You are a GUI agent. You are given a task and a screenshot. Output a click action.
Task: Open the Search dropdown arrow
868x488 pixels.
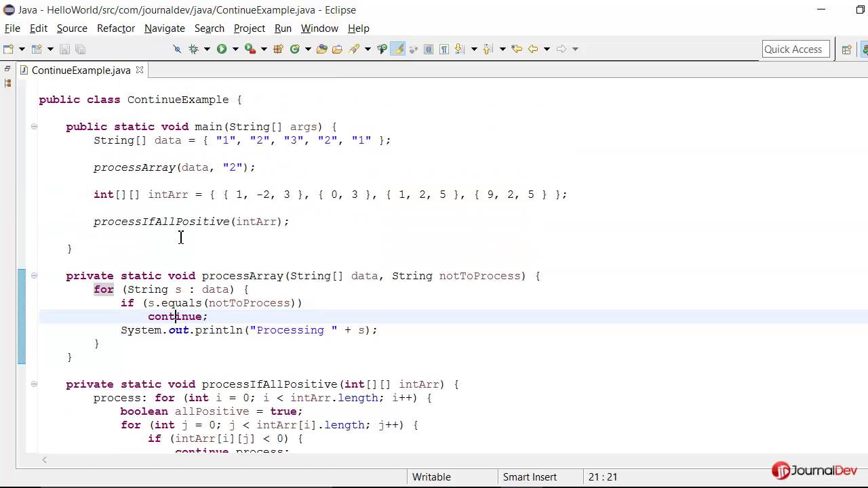368,49
